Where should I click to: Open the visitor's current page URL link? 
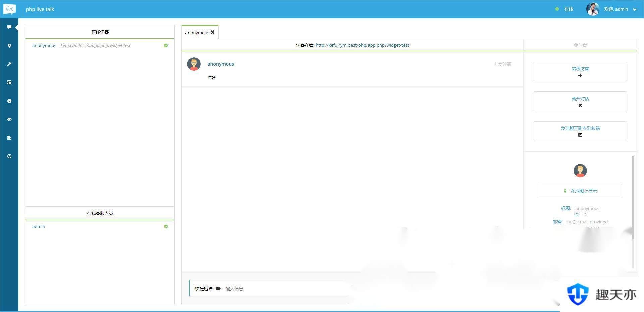pos(362,45)
